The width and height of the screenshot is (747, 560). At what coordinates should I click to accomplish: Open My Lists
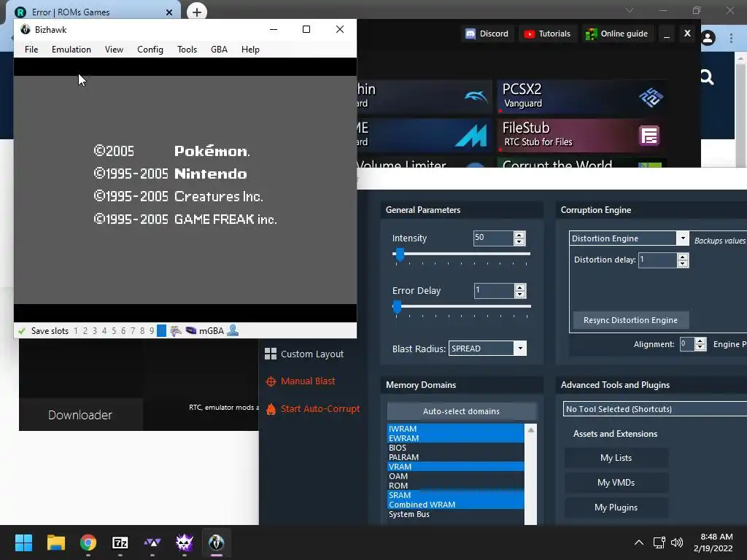pyautogui.click(x=616, y=458)
